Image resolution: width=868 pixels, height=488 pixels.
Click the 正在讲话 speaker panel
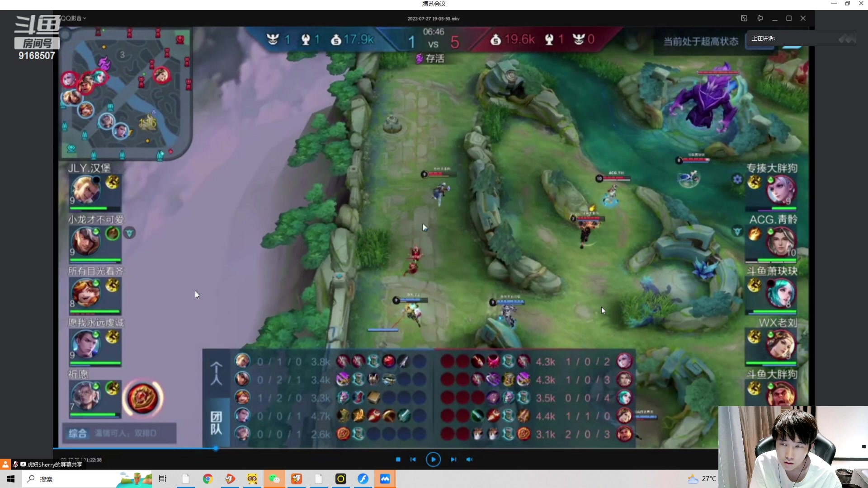(801, 38)
